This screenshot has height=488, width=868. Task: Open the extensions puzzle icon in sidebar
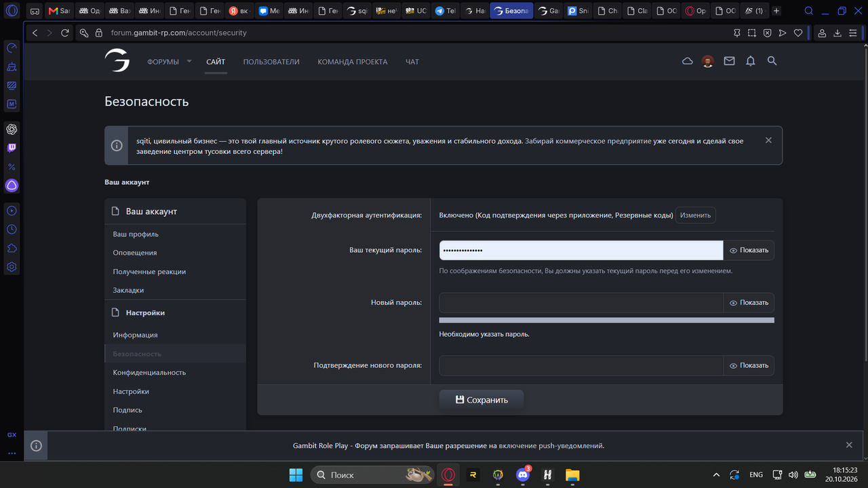12,248
